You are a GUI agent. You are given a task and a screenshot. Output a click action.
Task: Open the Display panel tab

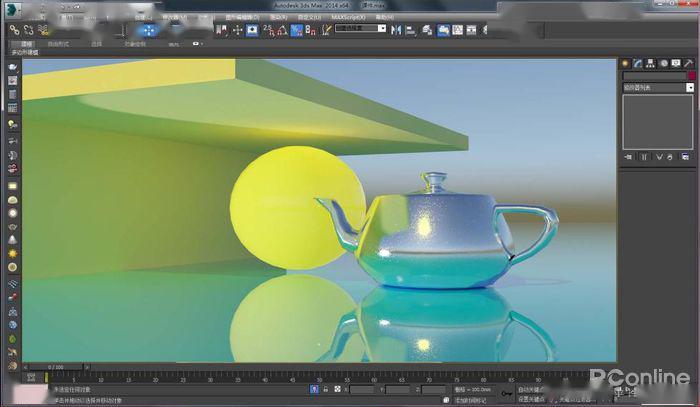pos(674,62)
